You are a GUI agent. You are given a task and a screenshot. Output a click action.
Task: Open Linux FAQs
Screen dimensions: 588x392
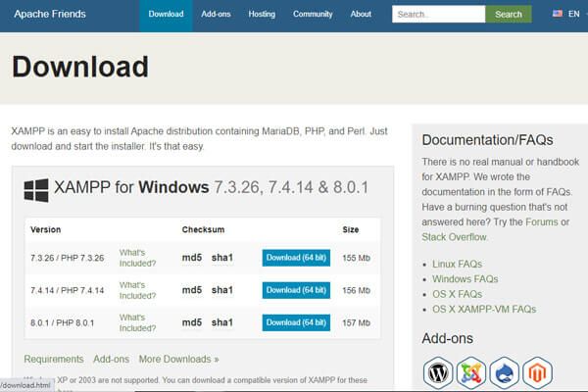tap(457, 264)
